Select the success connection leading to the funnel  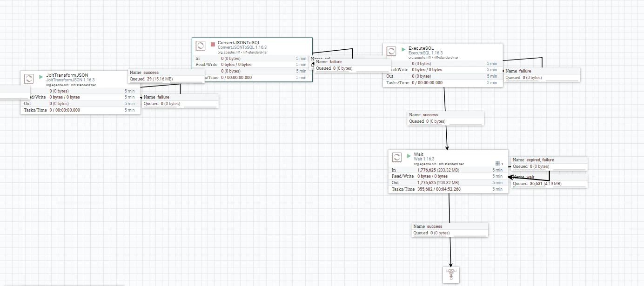(x=450, y=230)
